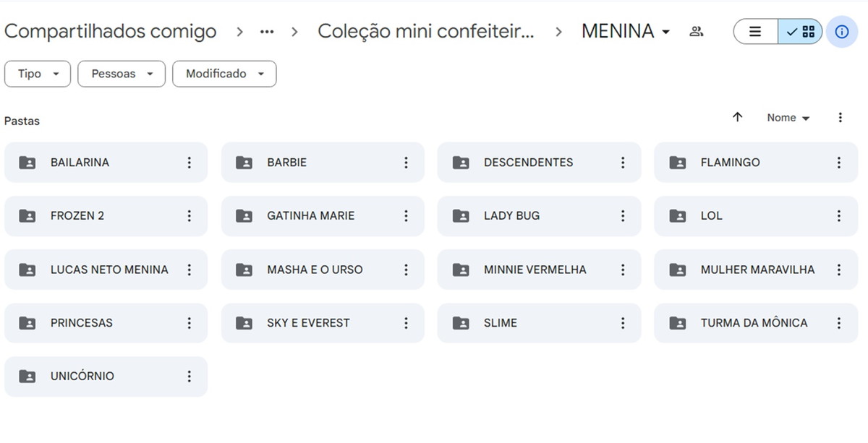
Task: Switch to grid layout view
Action: pos(800,32)
